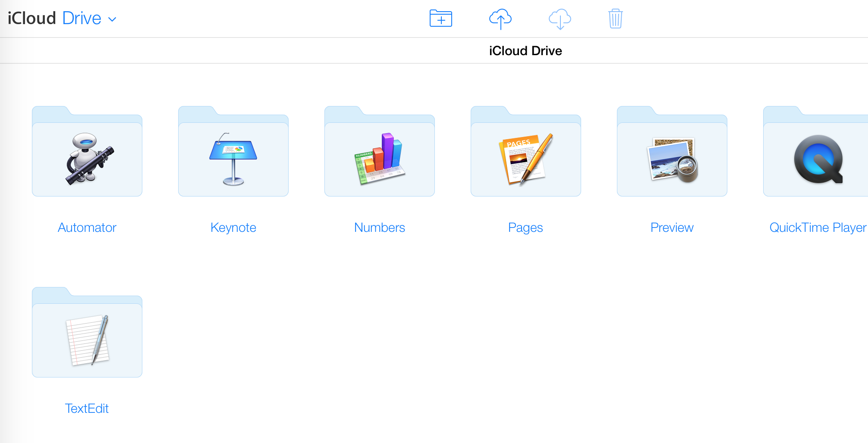
Task: Click the Keynote folder name
Action: tap(233, 228)
